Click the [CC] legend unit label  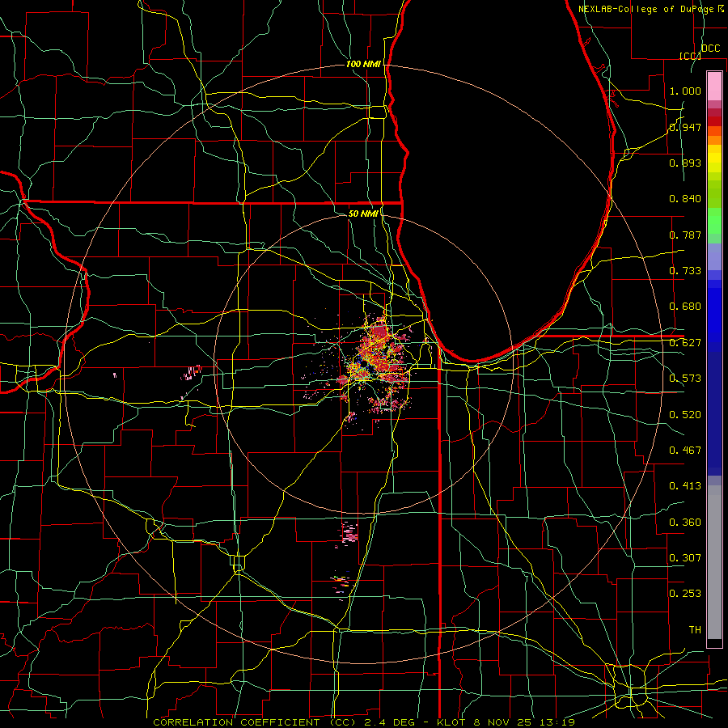[x=690, y=56]
